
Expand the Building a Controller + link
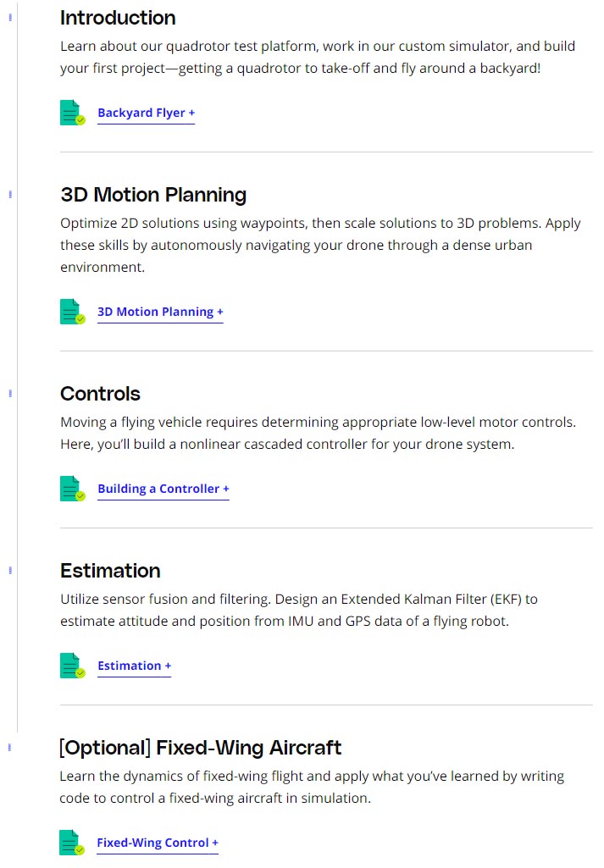click(x=163, y=489)
